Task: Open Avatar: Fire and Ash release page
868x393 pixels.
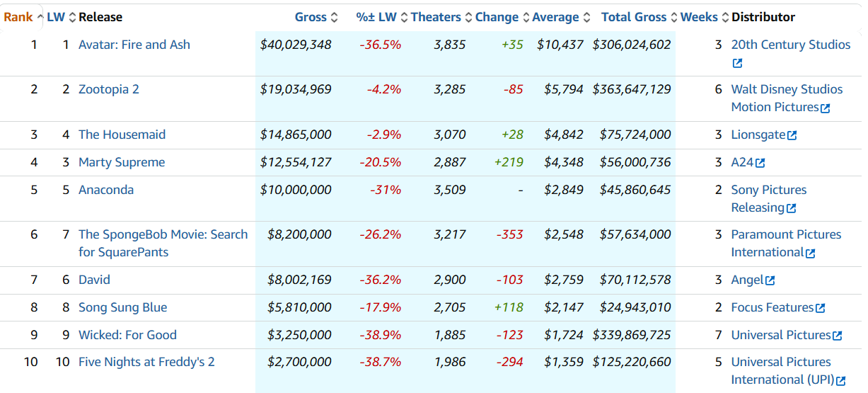Action: coord(134,45)
